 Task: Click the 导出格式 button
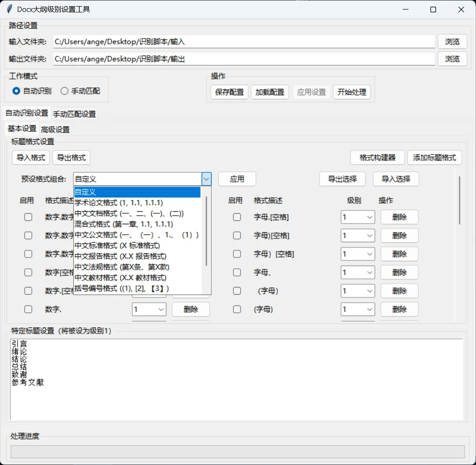[x=71, y=157]
